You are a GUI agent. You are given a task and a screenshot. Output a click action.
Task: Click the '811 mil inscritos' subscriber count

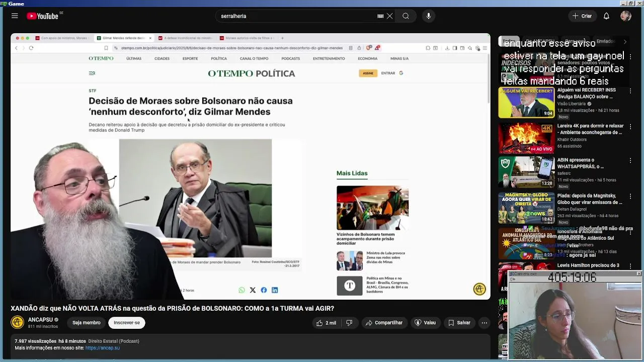(x=43, y=327)
